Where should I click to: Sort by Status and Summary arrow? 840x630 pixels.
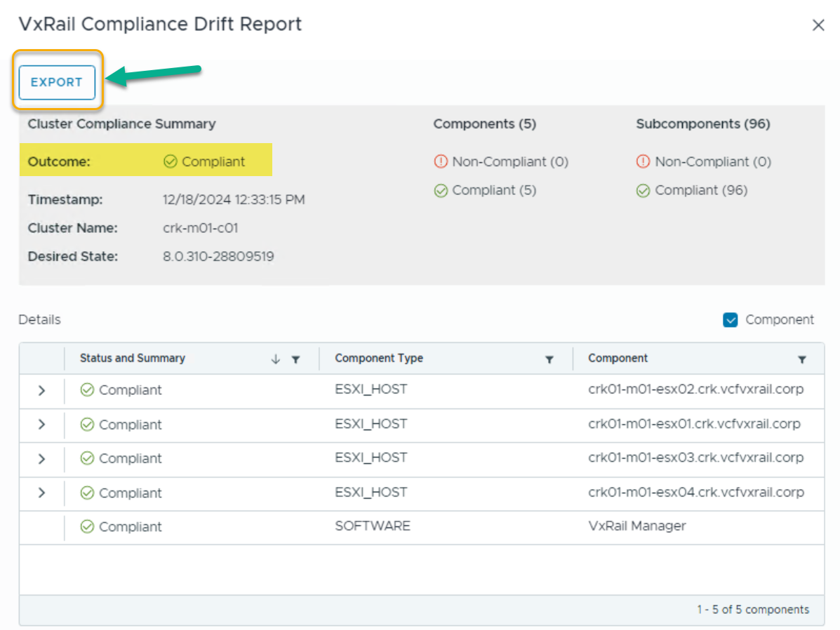[276, 359]
